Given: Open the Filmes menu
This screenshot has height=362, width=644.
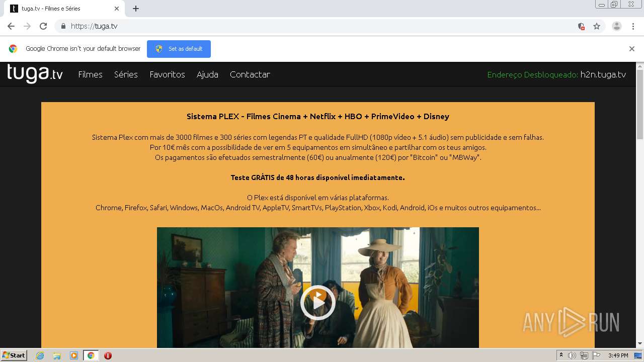Looking at the screenshot, I should [90, 74].
